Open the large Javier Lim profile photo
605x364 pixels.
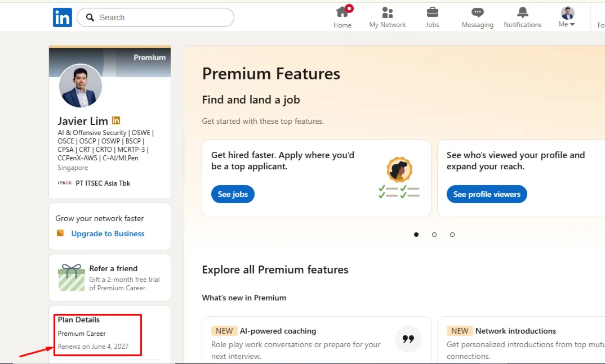pos(80,86)
